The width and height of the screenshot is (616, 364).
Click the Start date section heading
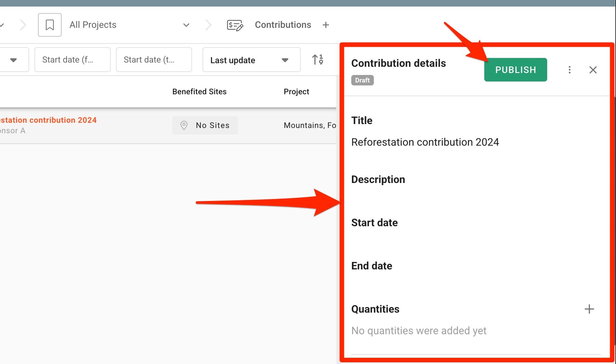(x=375, y=223)
